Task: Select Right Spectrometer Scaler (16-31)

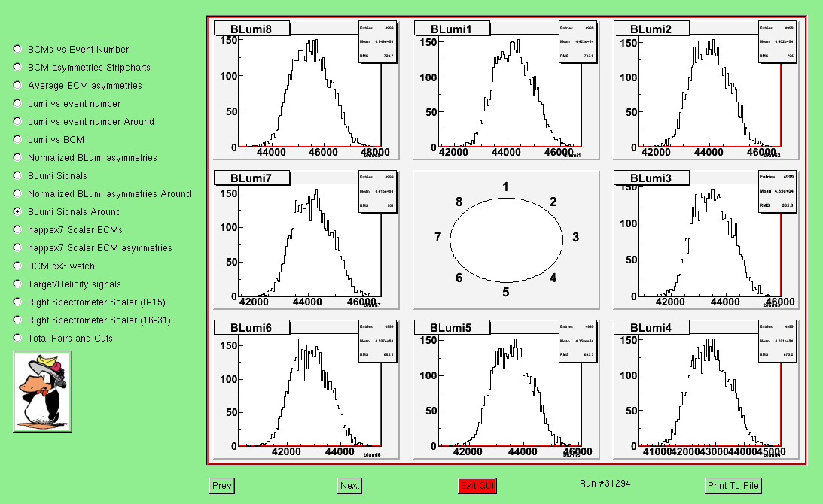Action: point(17,320)
